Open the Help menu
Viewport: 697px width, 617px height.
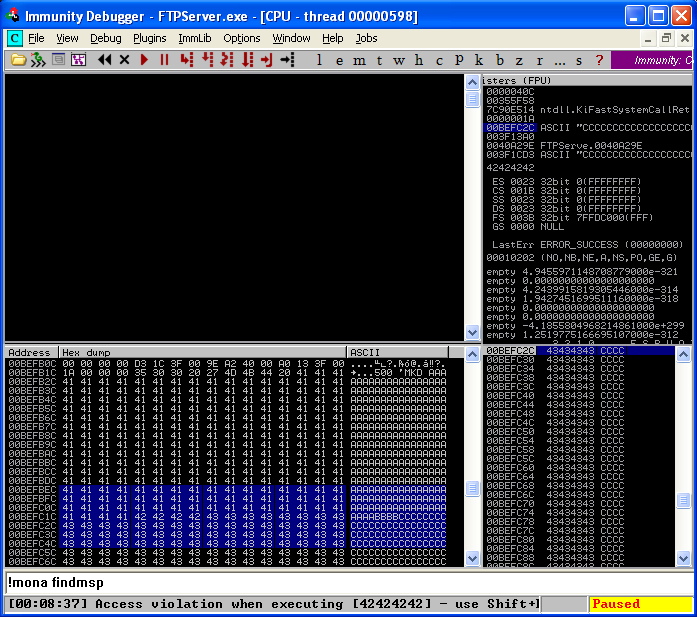tap(332, 38)
